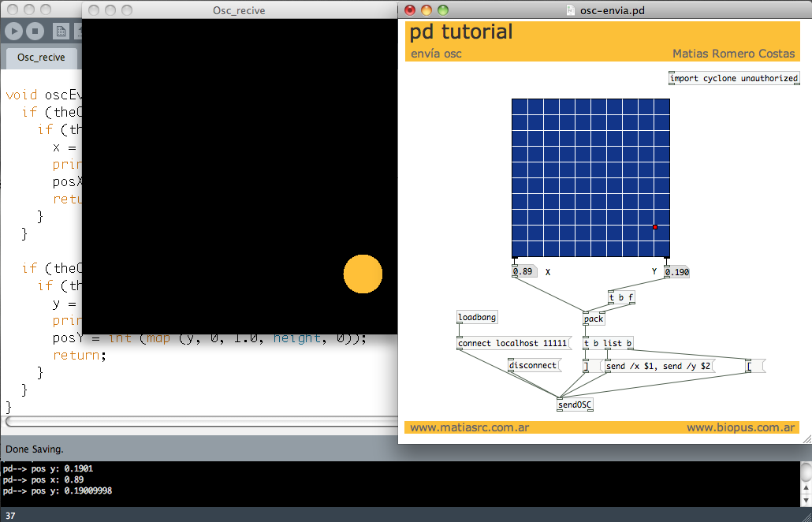Click the osc-envia.pd file icon in title bar
Image resolution: width=812 pixels, height=522 pixels.
pos(572,10)
